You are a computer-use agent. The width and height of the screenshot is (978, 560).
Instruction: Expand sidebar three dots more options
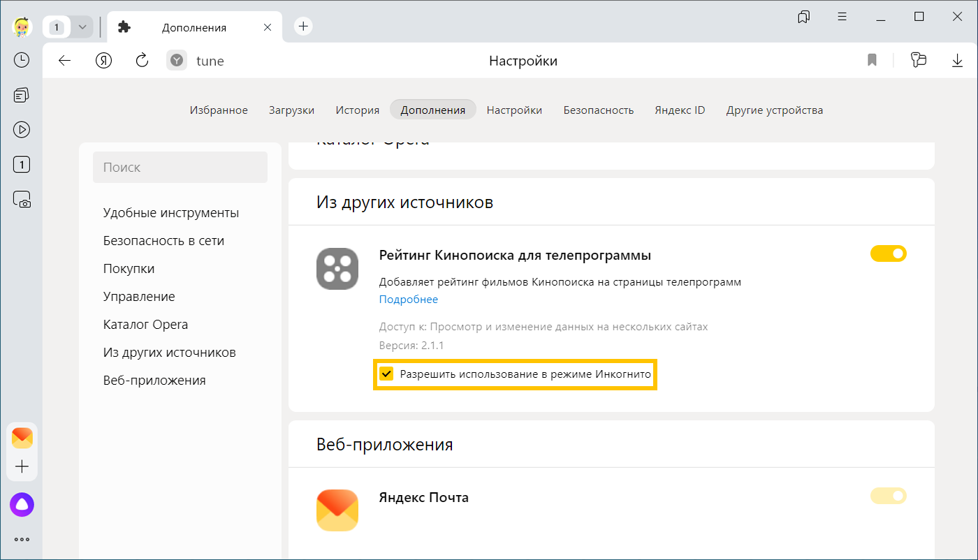pyautogui.click(x=22, y=539)
